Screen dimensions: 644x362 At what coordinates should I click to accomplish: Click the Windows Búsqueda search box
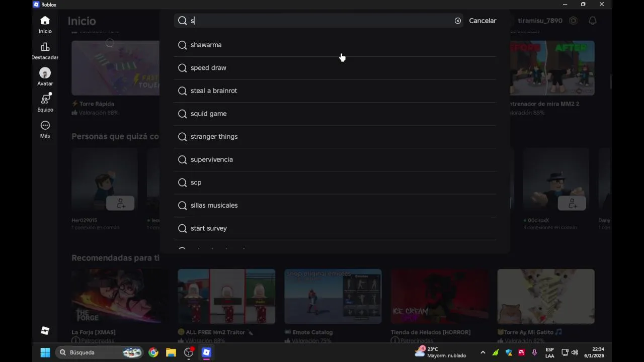[99, 352]
